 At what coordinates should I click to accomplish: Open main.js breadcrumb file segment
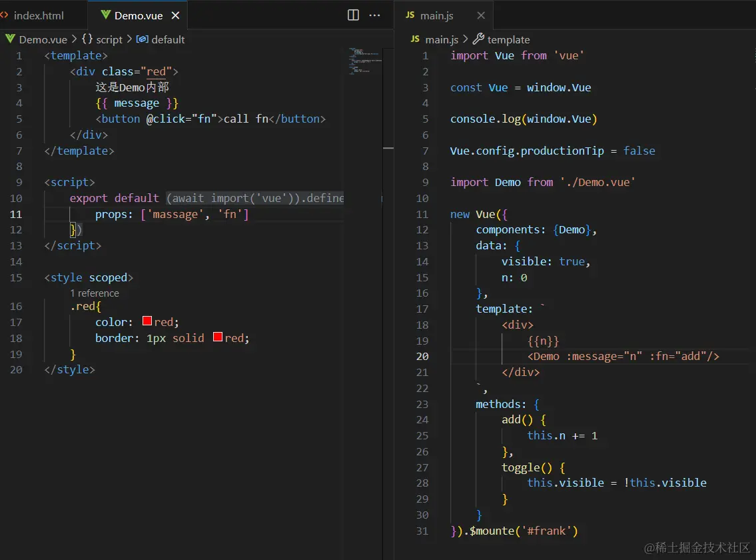point(442,39)
